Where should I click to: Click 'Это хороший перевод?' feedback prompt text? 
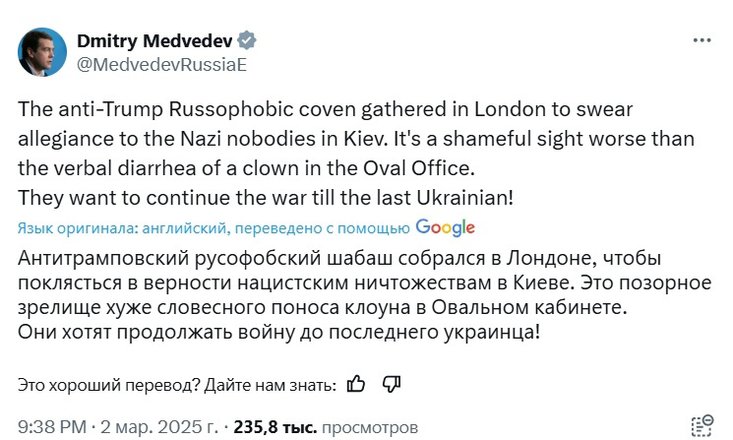pos(109,385)
